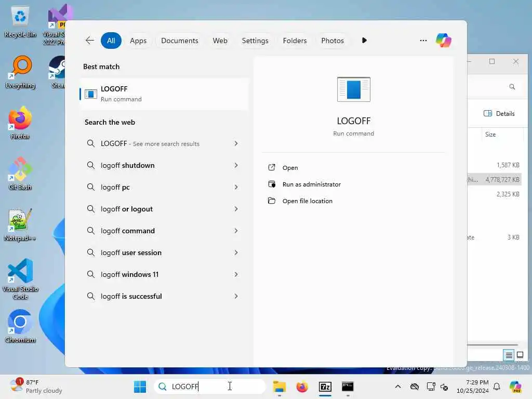Click the Run as administrator shield icon
Image resolution: width=532 pixels, height=399 pixels.
[x=271, y=184]
